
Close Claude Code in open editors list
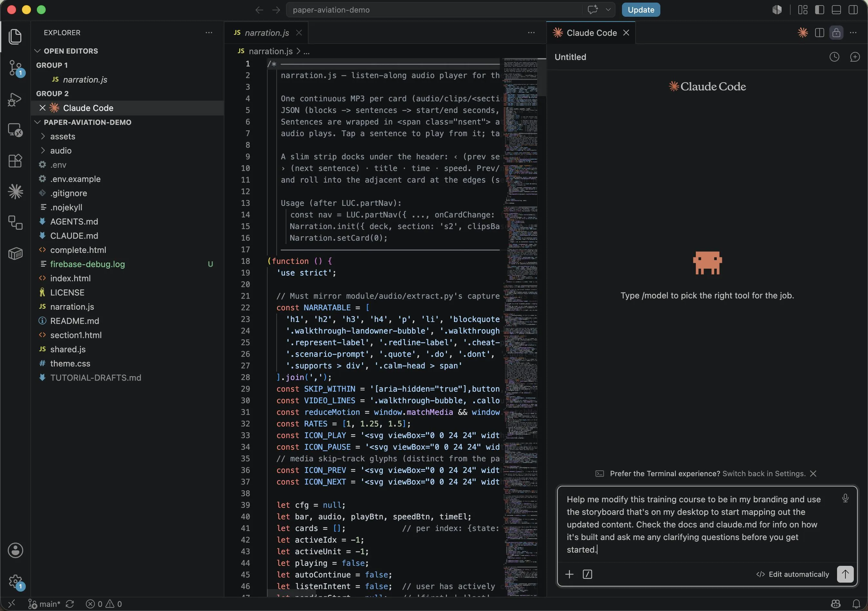(42, 108)
